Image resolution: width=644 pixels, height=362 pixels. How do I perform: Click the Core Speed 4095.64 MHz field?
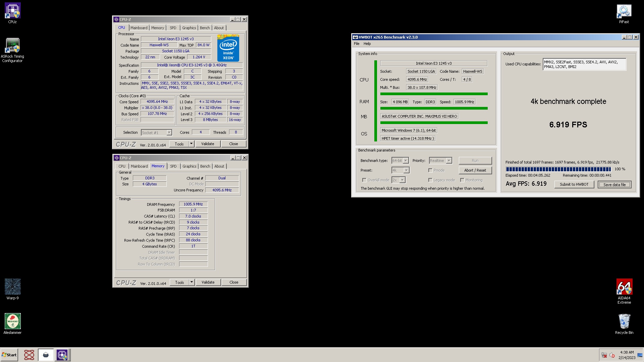click(157, 102)
